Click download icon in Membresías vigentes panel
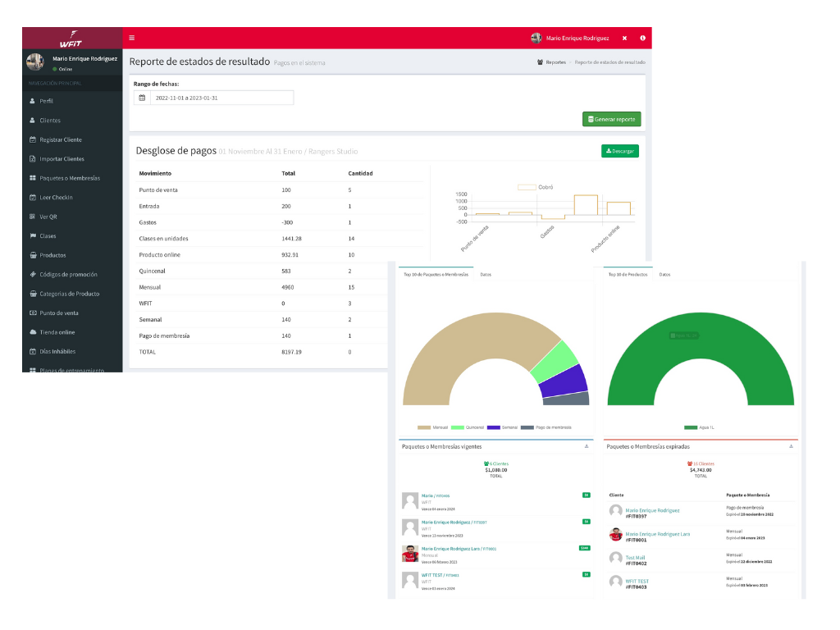This screenshot has width=840, height=630. click(586, 447)
